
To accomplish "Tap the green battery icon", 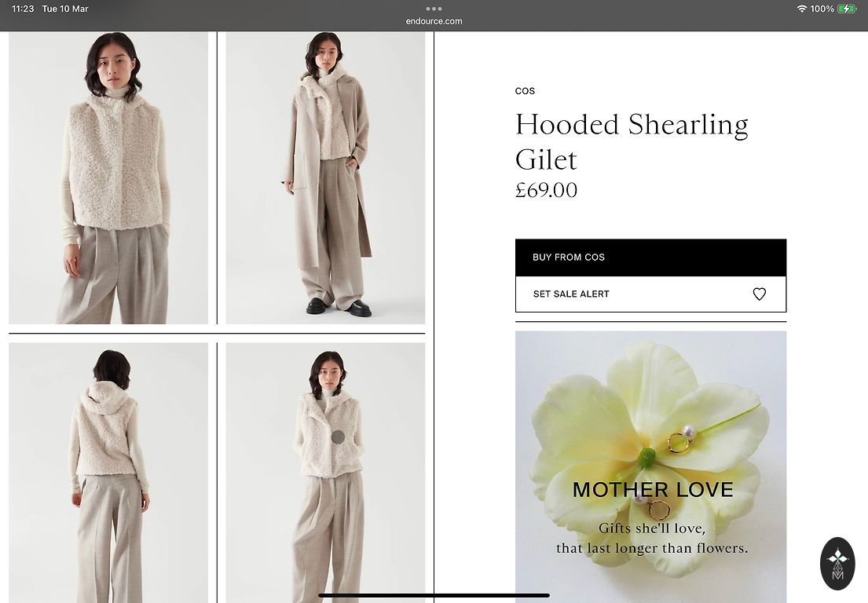I will [x=847, y=9].
